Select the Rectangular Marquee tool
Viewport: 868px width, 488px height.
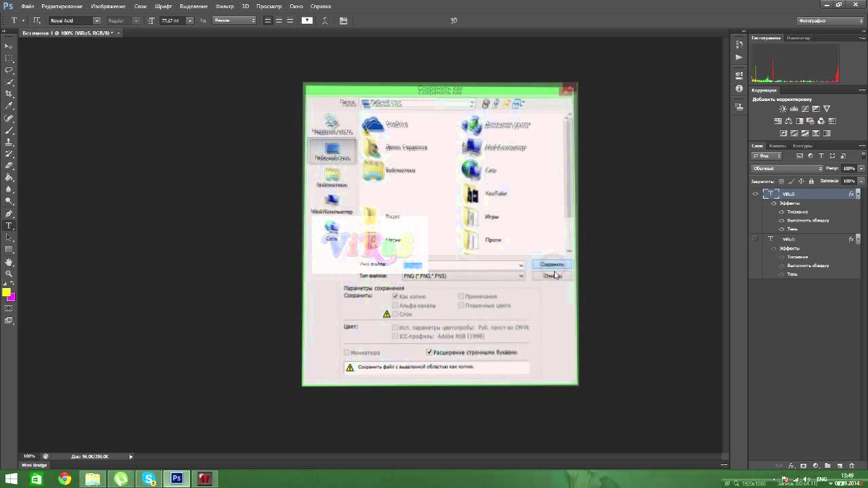coord(9,58)
